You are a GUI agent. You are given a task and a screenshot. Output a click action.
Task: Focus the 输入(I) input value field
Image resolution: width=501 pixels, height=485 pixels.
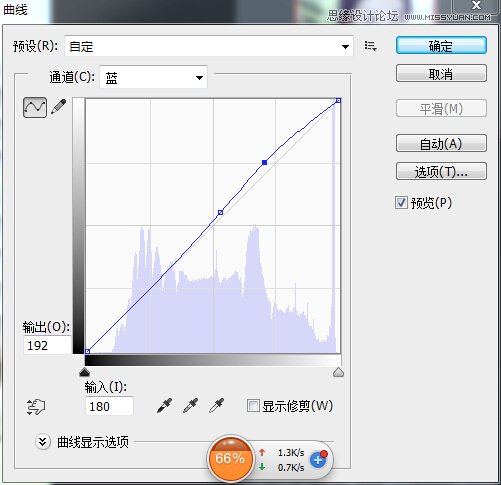109,406
